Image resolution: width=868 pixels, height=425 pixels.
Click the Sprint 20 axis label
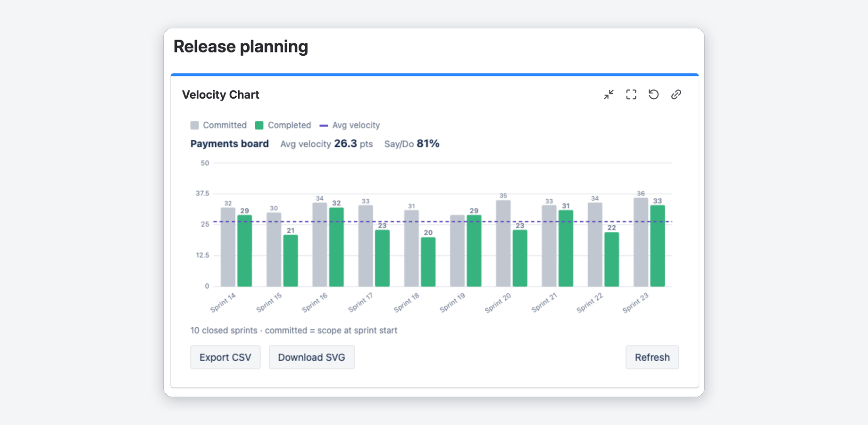tap(498, 302)
